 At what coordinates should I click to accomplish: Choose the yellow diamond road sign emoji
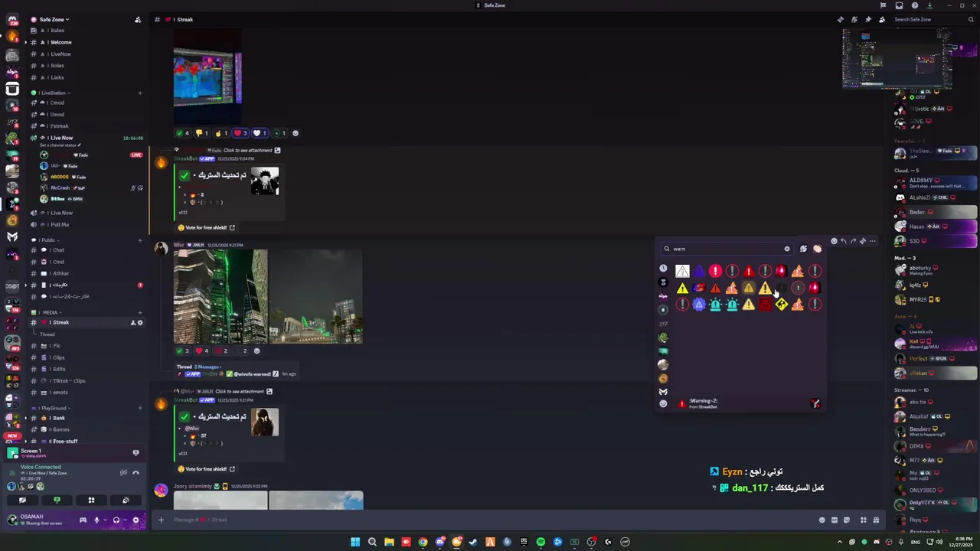click(x=781, y=305)
